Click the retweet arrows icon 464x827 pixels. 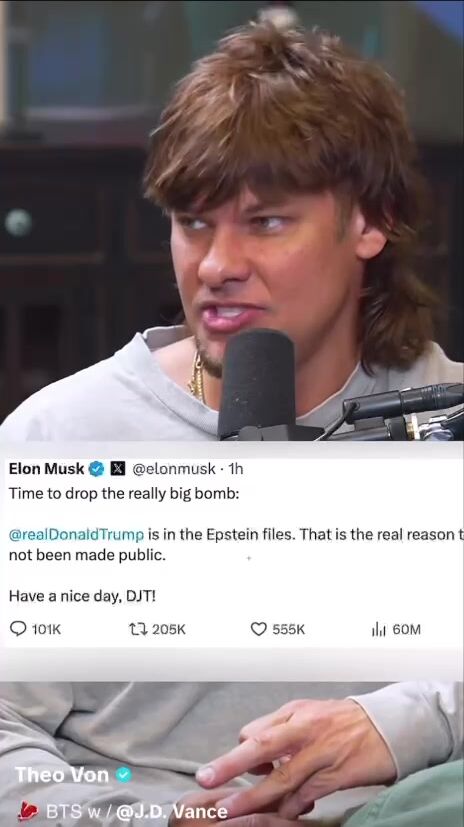[x=138, y=629]
